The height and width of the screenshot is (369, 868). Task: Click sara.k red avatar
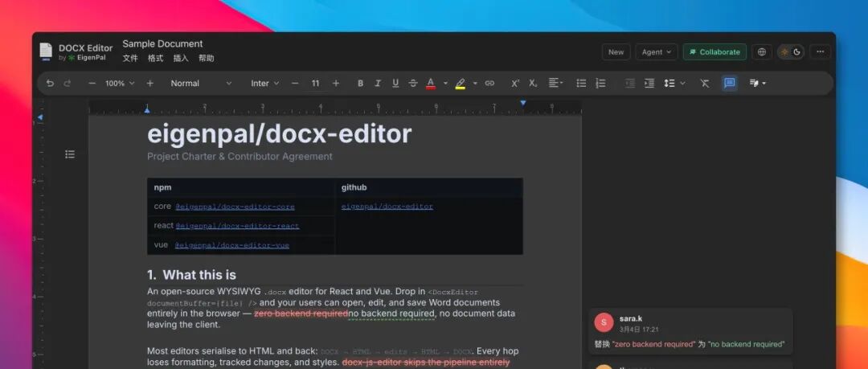tap(604, 322)
